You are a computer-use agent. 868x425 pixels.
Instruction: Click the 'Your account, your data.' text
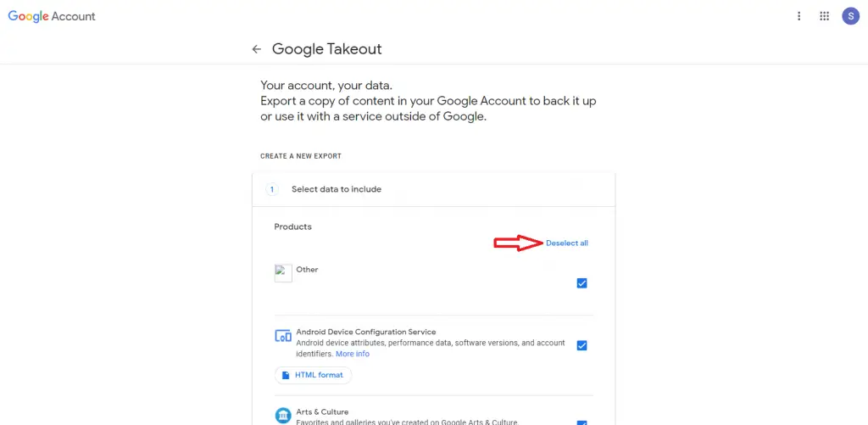(x=326, y=86)
